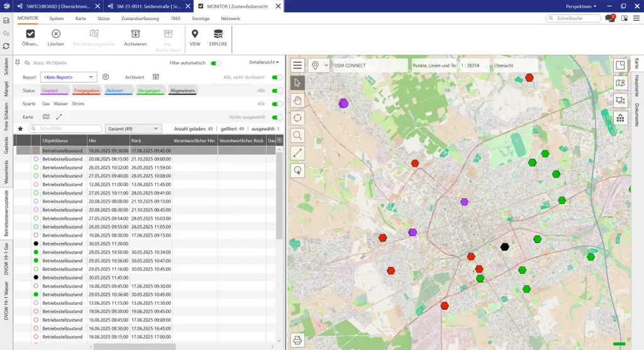This screenshot has height=350, width=644.
Task: Click the print icon below the map
Action: click(298, 341)
